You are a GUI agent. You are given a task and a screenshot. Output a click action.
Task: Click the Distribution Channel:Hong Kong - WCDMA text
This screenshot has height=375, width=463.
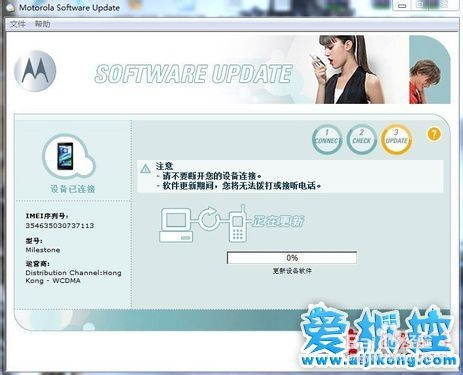[x=73, y=277]
